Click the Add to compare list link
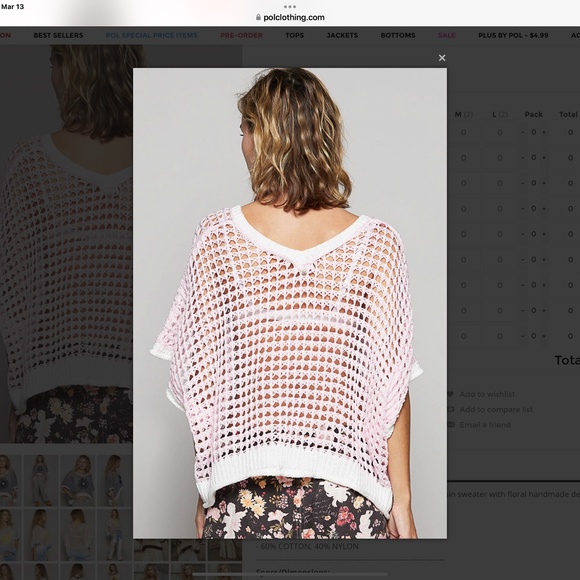580x580 pixels. pos(496,409)
